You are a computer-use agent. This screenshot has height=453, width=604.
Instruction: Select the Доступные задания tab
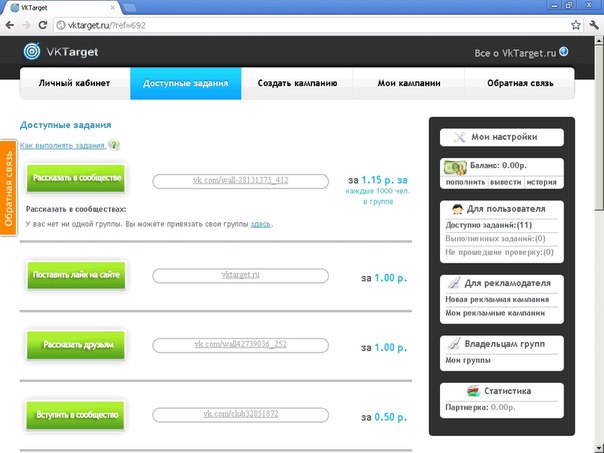pos(186,83)
